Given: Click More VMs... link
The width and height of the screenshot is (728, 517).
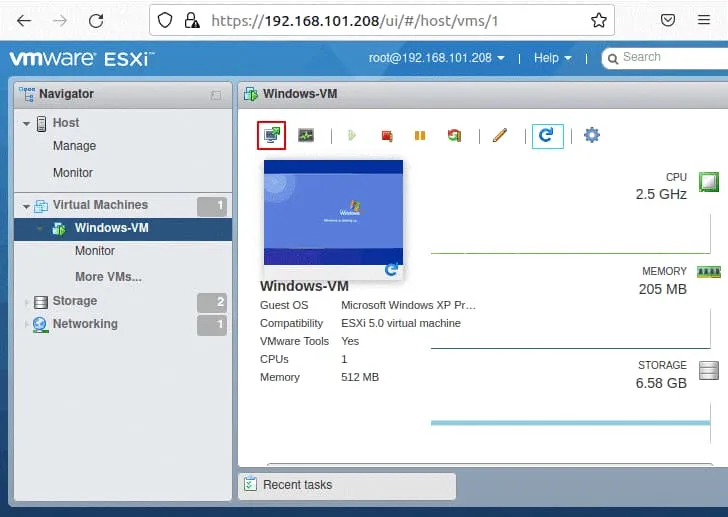Looking at the screenshot, I should click(x=108, y=277).
